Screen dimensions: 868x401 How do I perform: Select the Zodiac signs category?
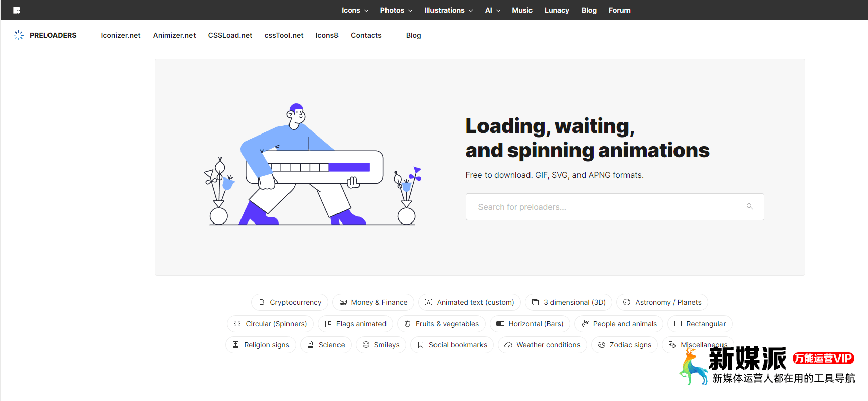pyautogui.click(x=624, y=345)
